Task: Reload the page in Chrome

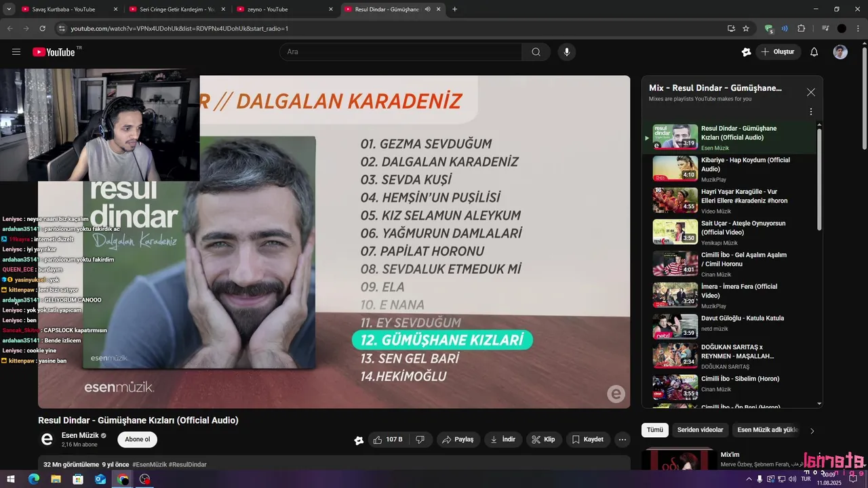Action: [x=43, y=28]
